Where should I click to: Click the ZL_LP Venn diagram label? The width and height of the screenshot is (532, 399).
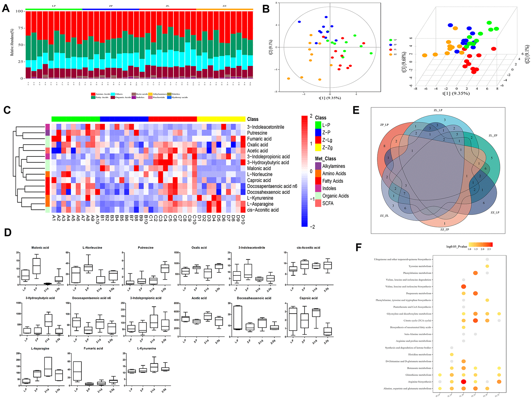pyautogui.click(x=438, y=110)
